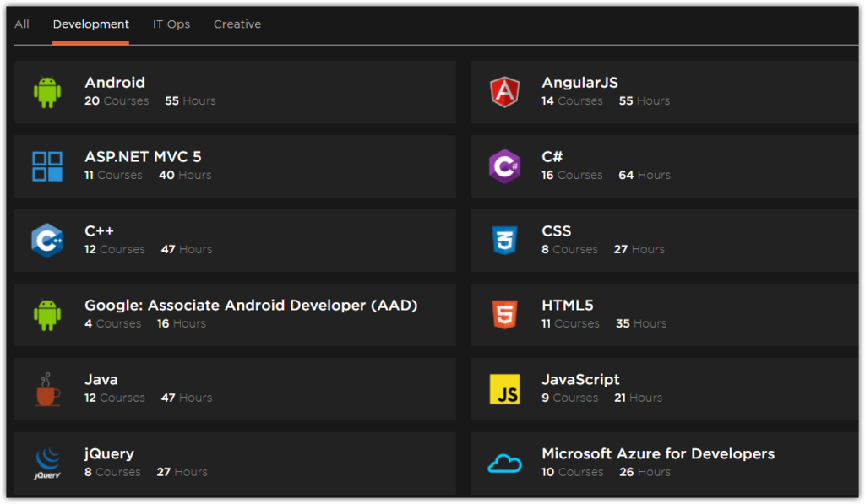
Task: Click the jQuery logo icon
Action: coord(47,463)
